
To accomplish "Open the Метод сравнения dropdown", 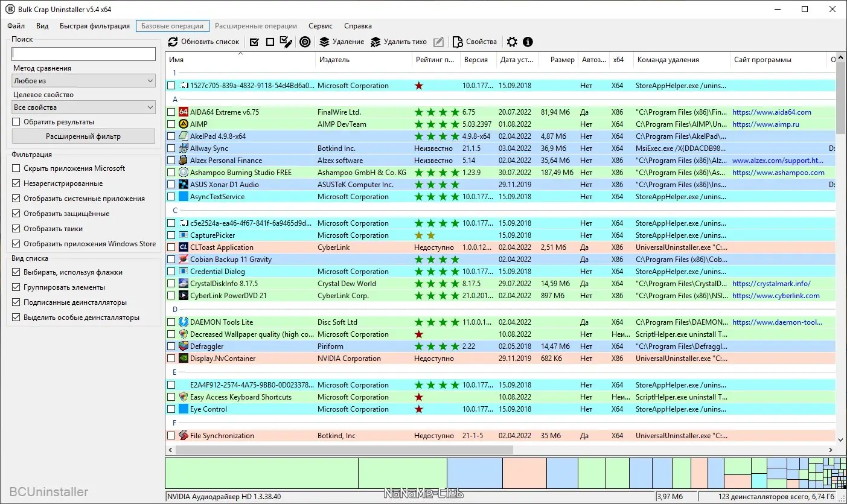I will point(83,81).
